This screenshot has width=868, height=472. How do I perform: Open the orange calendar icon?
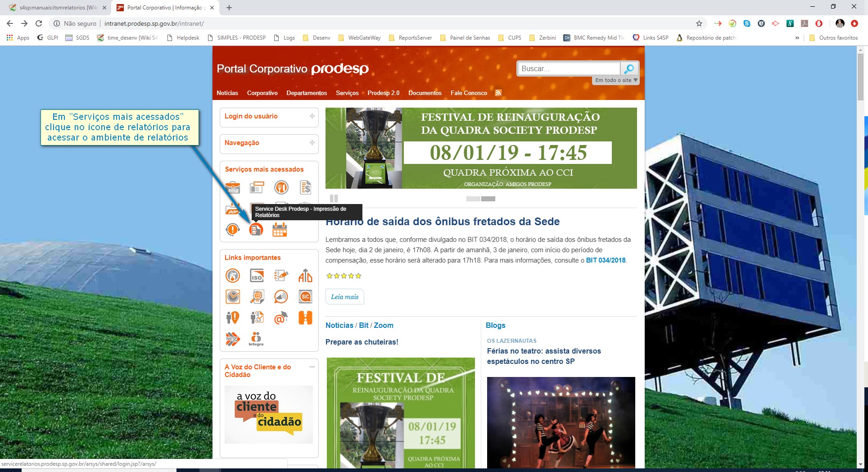point(280,230)
